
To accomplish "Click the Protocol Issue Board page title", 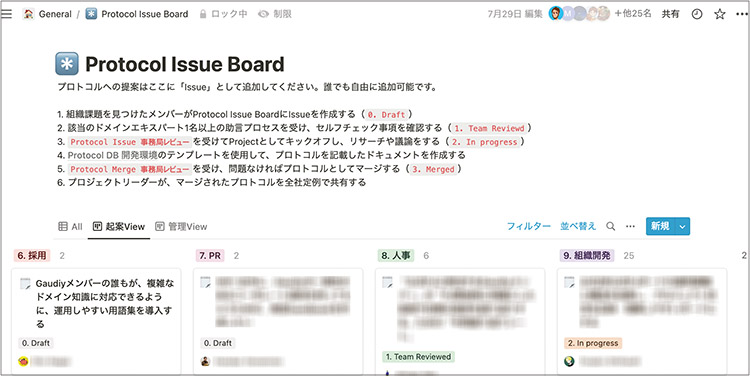I will (185, 64).
